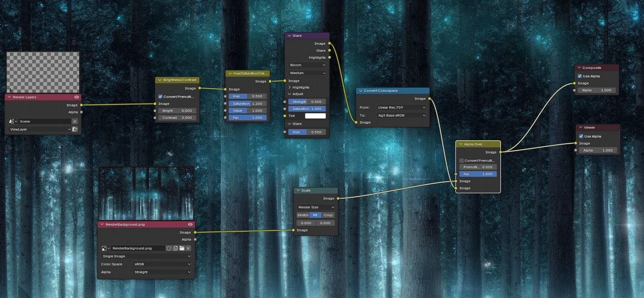Collapse the Hue/Saturation/Value node
The width and height of the screenshot is (644, 298).
click(230, 73)
